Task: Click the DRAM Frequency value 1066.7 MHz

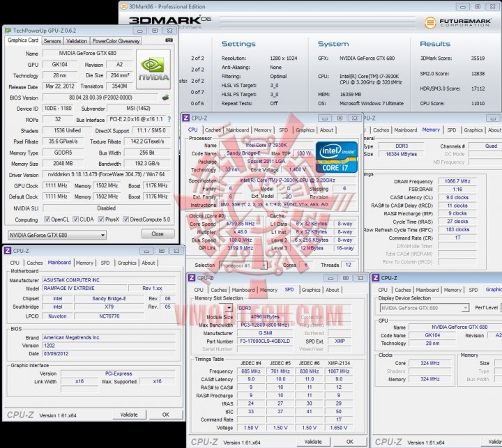Action: pyautogui.click(x=457, y=181)
